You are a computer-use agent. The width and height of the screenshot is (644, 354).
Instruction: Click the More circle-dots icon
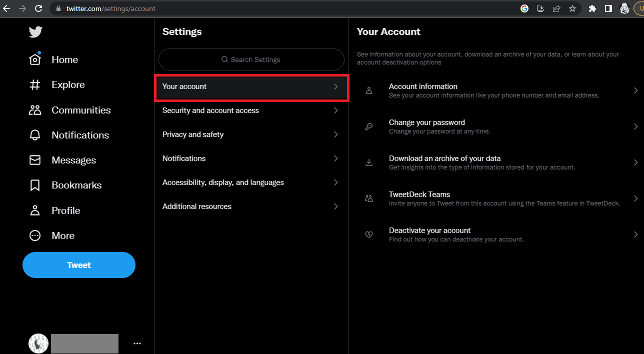point(35,235)
